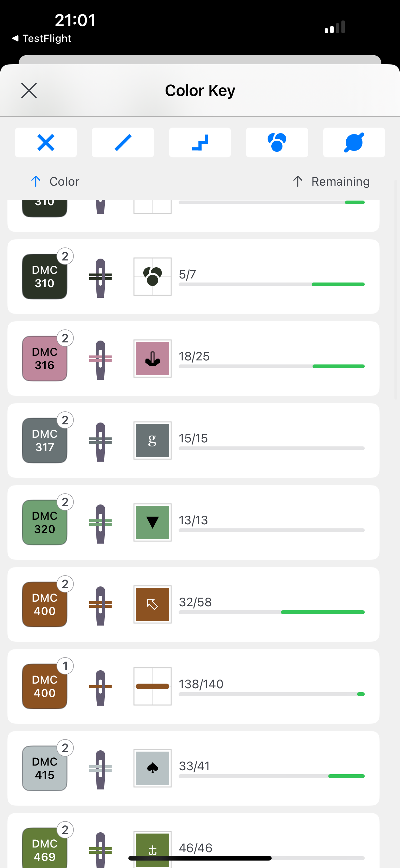Tap the DMC 320 green color swatch
The width and height of the screenshot is (400, 868).
click(44, 522)
